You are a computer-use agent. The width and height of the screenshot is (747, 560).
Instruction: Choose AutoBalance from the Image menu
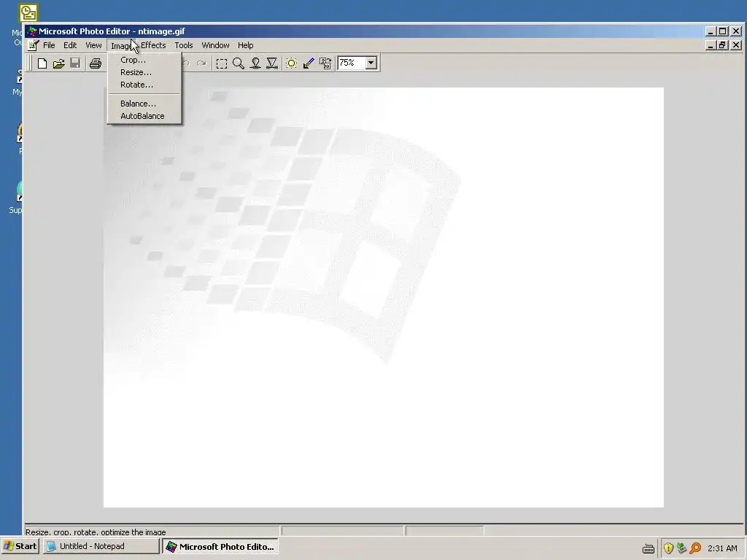(x=144, y=116)
